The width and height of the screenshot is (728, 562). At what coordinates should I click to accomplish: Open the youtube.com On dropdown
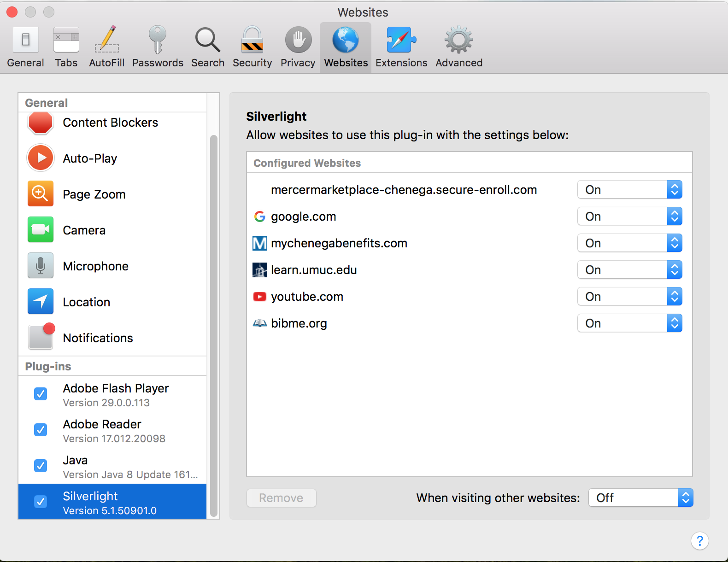[630, 297]
